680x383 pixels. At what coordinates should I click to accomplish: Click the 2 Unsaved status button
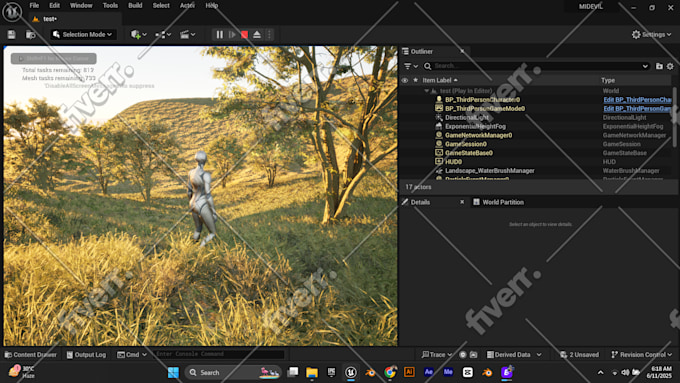579,355
